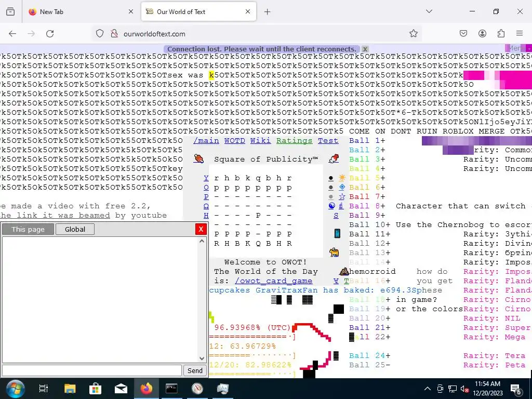Viewport: 532px width, 399px height.
Task: Visit the /owot_card_game world link
Action: coord(273,281)
